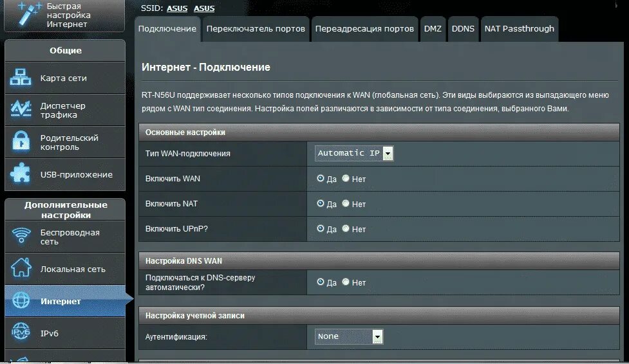
Task: Open Локальная сеть menu item
Action: pyautogui.click(x=65, y=269)
